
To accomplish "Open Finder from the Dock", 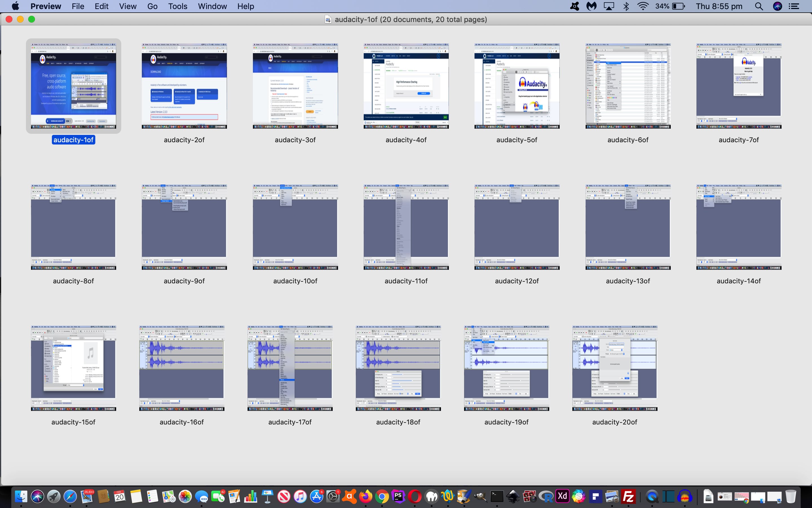I will coord(21,496).
